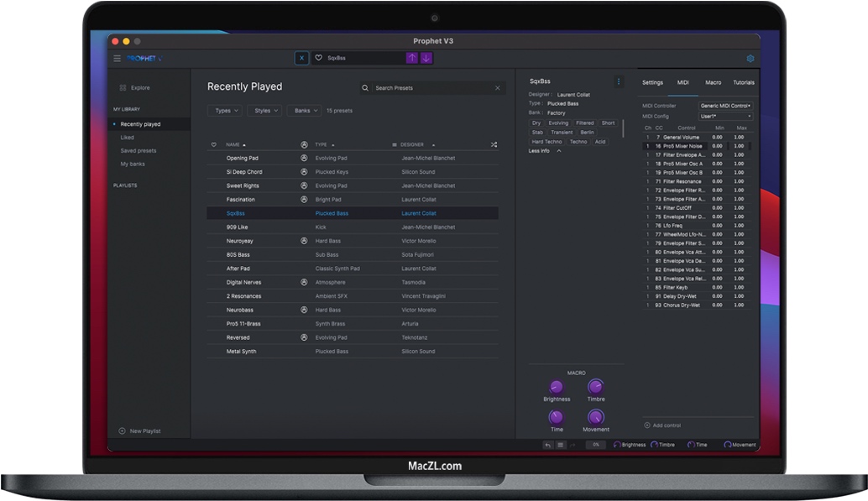
Task: Expand the Types filter dropdown
Action: click(x=224, y=111)
